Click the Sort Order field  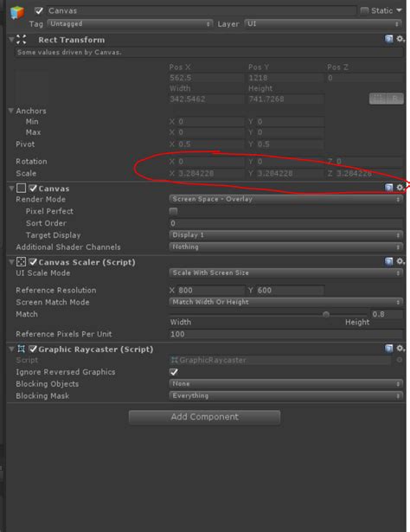click(286, 223)
